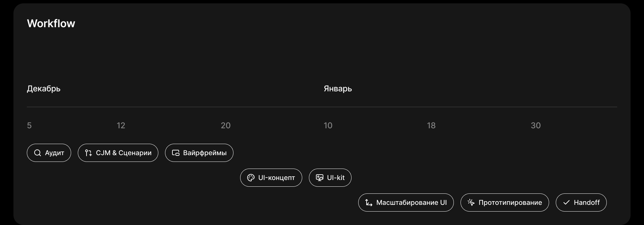Open the Масштабирование UI stage
Image resolution: width=644 pixels, height=225 pixels.
(406, 203)
